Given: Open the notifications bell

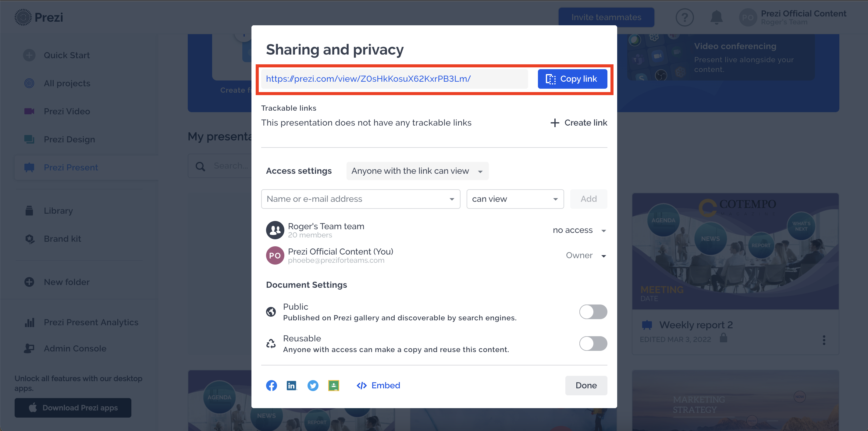Looking at the screenshot, I should [x=716, y=17].
